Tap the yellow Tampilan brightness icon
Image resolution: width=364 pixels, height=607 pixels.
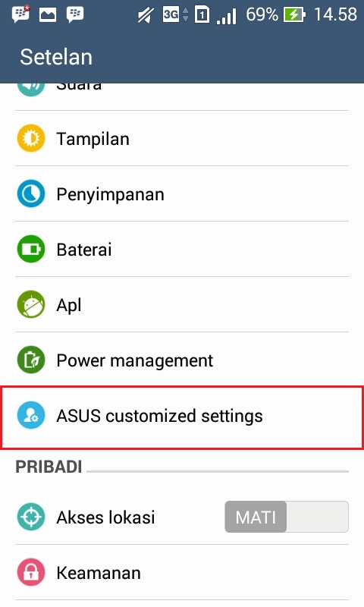31,138
